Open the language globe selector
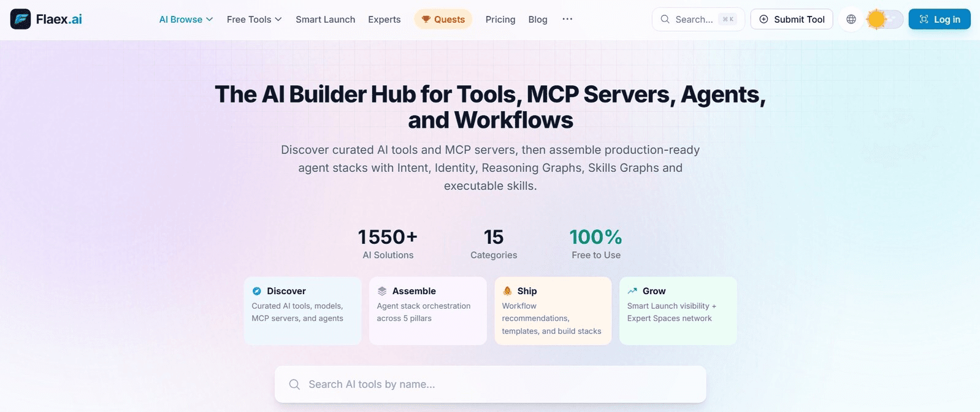This screenshot has height=412, width=980. [x=851, y=19]
